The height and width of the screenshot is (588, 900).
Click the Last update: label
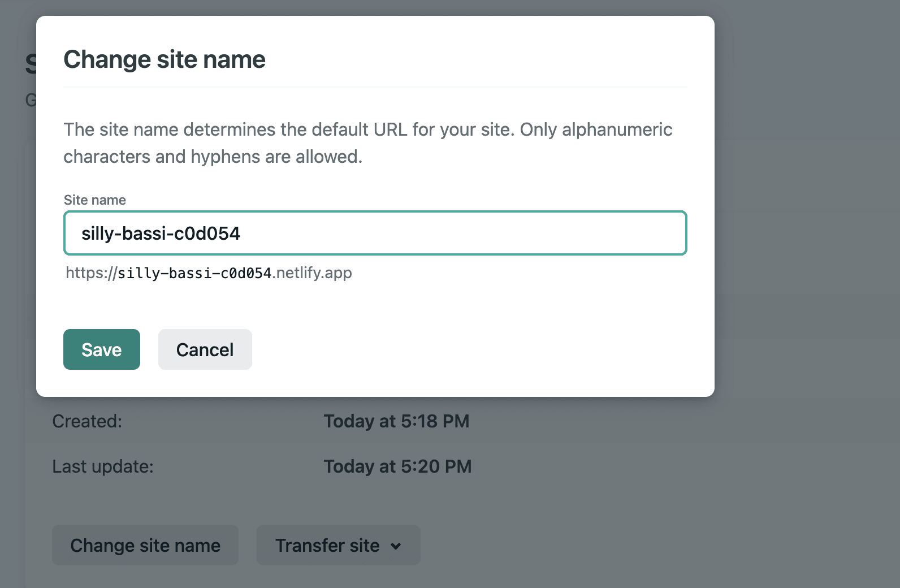[103, 466]
